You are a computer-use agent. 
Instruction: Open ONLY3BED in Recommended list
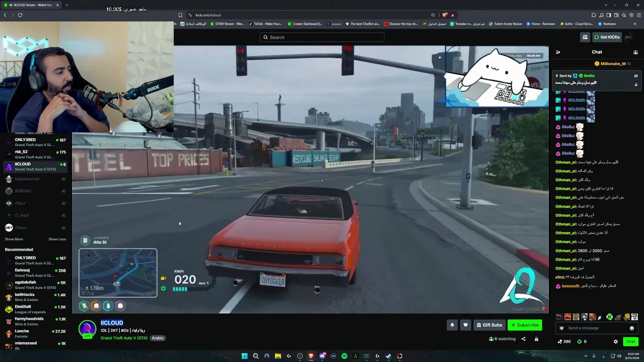[x=35, y=260]
